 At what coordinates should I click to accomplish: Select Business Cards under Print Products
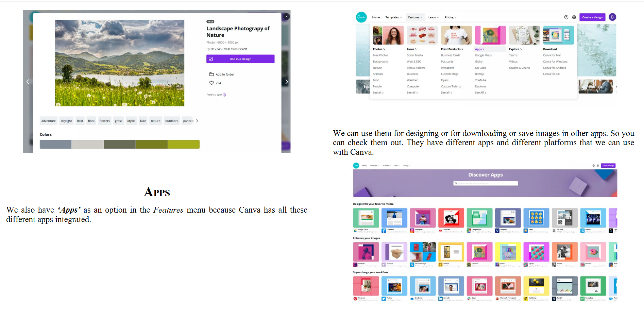coord(450,55)
